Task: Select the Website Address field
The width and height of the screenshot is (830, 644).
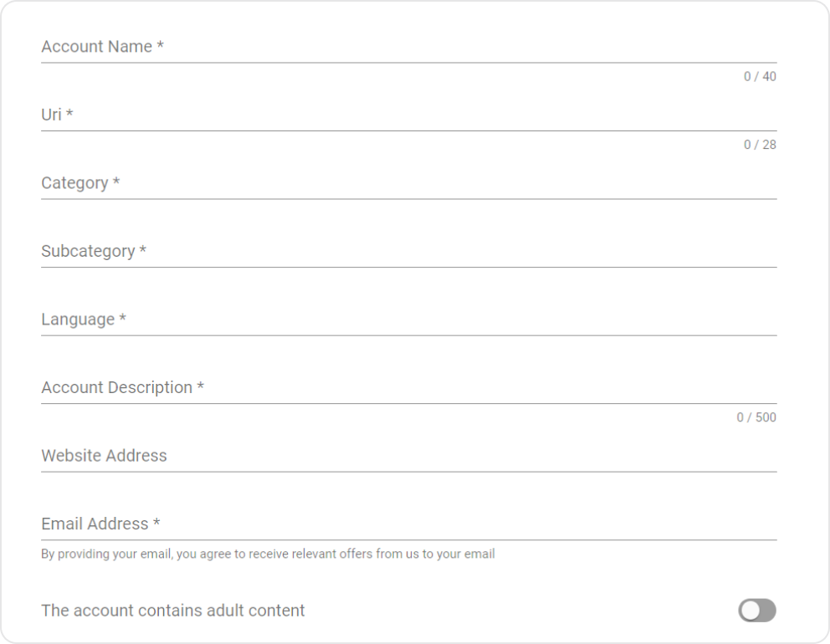Action: (408, 456)
